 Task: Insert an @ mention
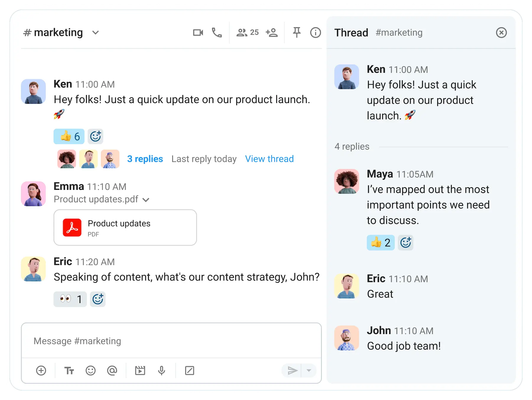[112, 370]
